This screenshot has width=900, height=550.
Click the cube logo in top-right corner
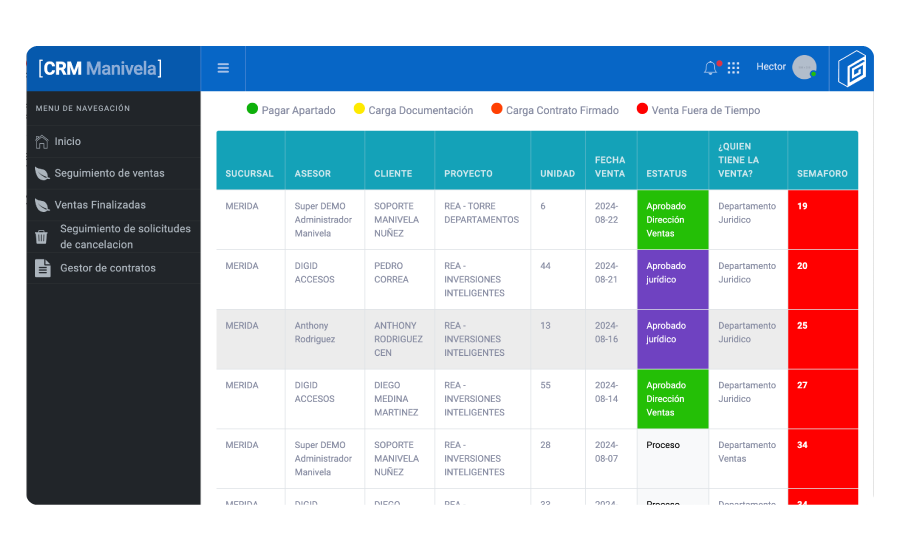[851, 68]
